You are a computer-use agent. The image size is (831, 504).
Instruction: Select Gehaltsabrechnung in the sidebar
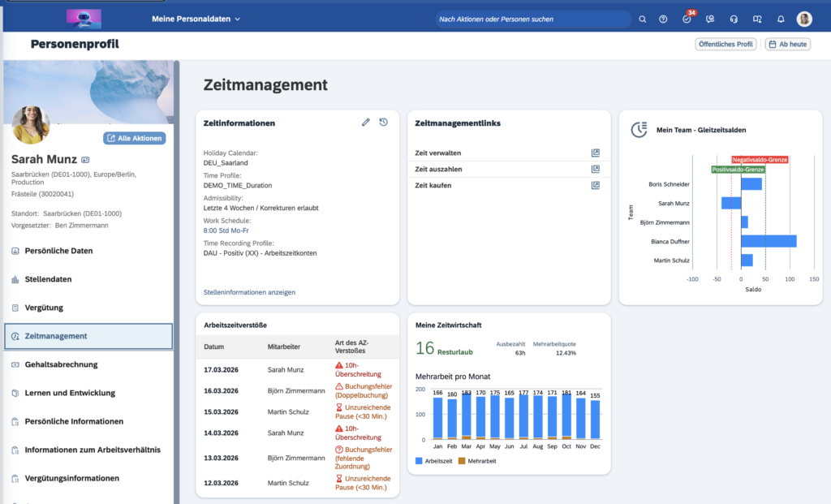(61, 364)
